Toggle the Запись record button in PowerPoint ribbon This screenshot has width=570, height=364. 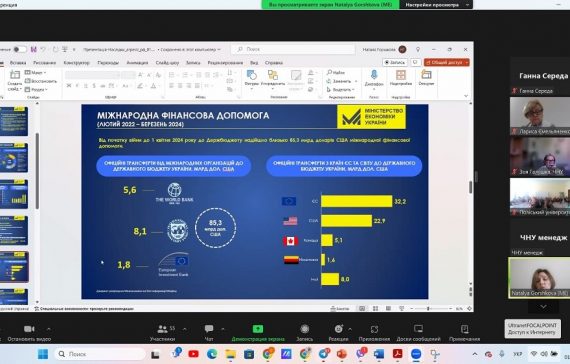(395, 63)
